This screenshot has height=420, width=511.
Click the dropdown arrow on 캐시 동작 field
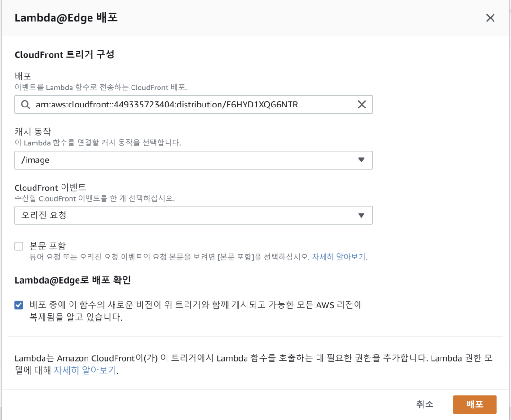click(x=361, y=160)
